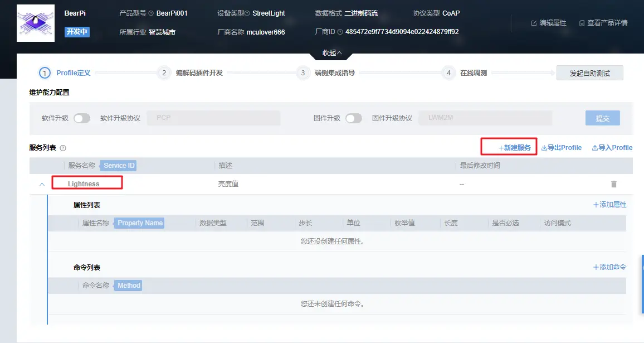Click the 枚举值 column header
Viewport: 644px width, 343px height.
(404, 223)
